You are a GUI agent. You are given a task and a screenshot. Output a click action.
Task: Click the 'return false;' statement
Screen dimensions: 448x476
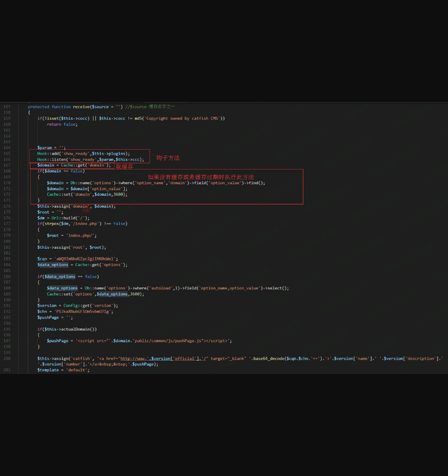pos(62,124)
